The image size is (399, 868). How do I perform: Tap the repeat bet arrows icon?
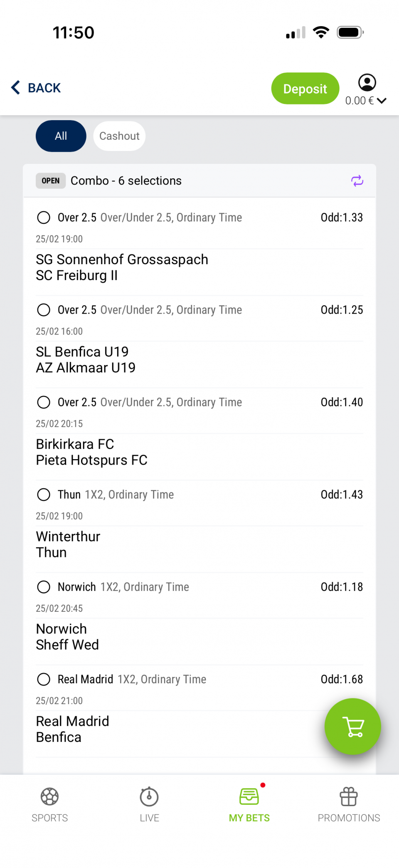click(357, 181)
